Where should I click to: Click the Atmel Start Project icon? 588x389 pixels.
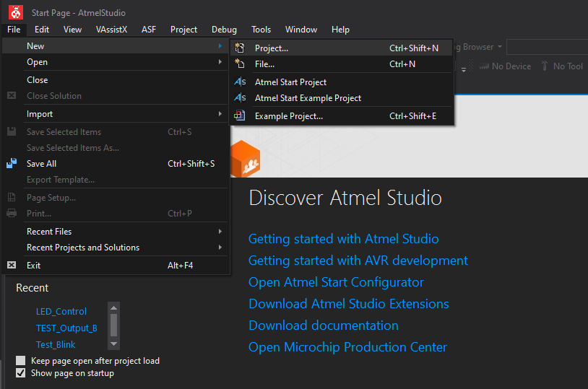(240, 82)
